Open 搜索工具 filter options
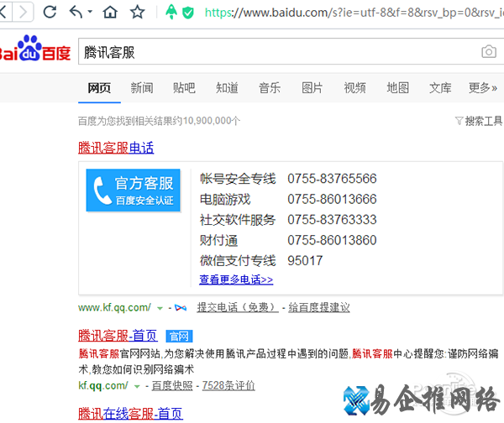The height and width of the screenshot is (423, 504). (479, 121)
